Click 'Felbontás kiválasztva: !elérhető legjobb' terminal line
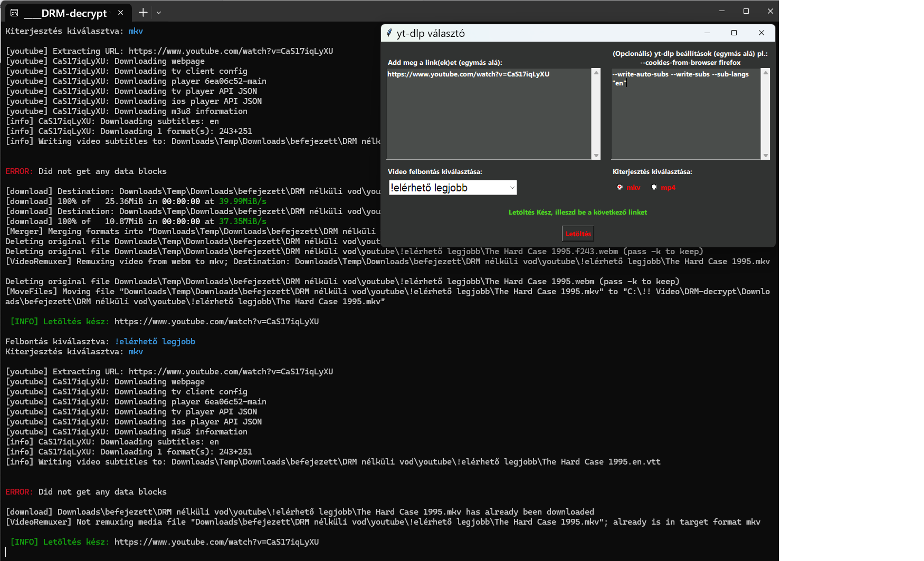 pyautogui.click(x=100, y=342)
